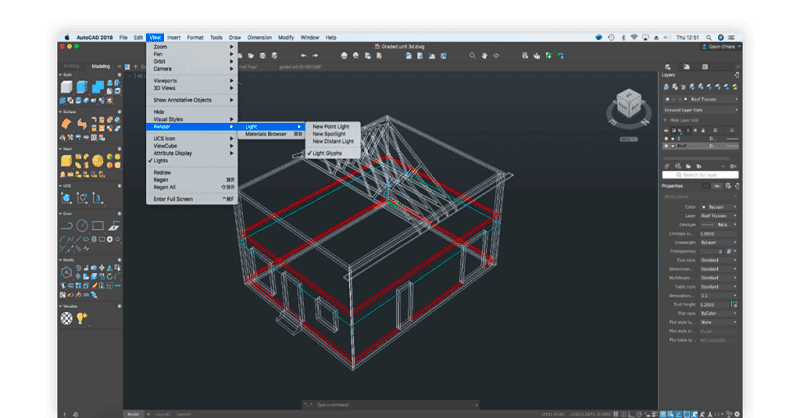Switch to the Drafting workspace tab
The height and width of the screenshot is (418, 800).
click(x=71, y=66)
